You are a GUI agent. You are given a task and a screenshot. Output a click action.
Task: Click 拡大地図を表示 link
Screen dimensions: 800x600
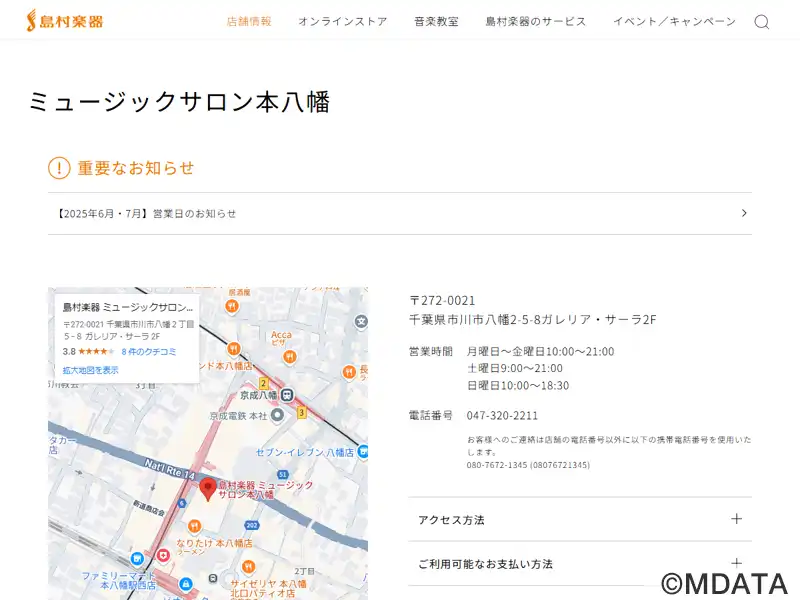pyautogui.click(x=91, y=370)
